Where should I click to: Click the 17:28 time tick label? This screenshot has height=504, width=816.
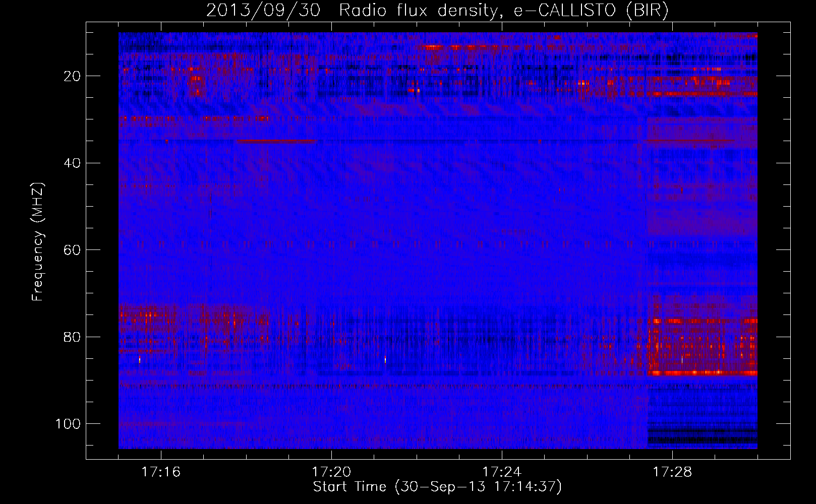pyautogui.click(x=672, y=472)
